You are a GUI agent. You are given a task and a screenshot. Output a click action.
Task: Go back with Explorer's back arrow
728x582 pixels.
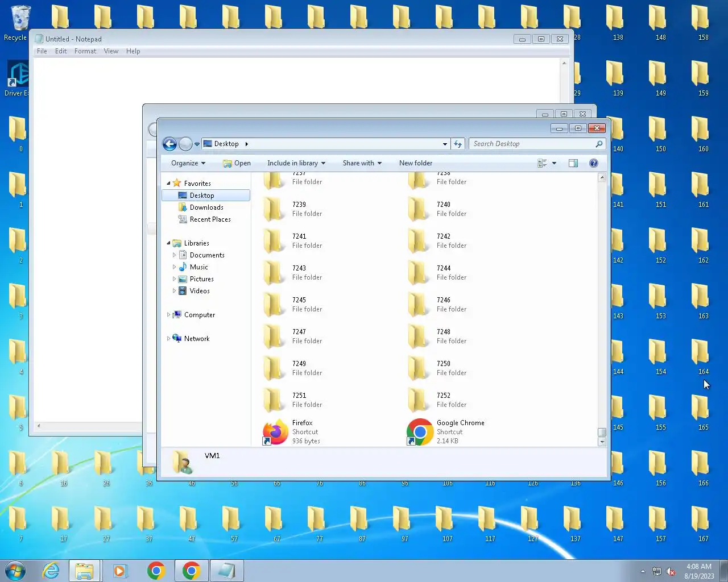tap(169, 144)
